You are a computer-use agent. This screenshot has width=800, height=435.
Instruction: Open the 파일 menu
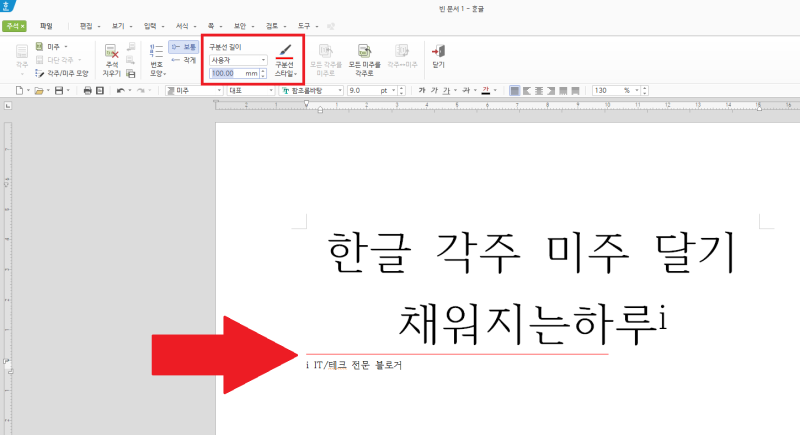click(x=46, y=26)
